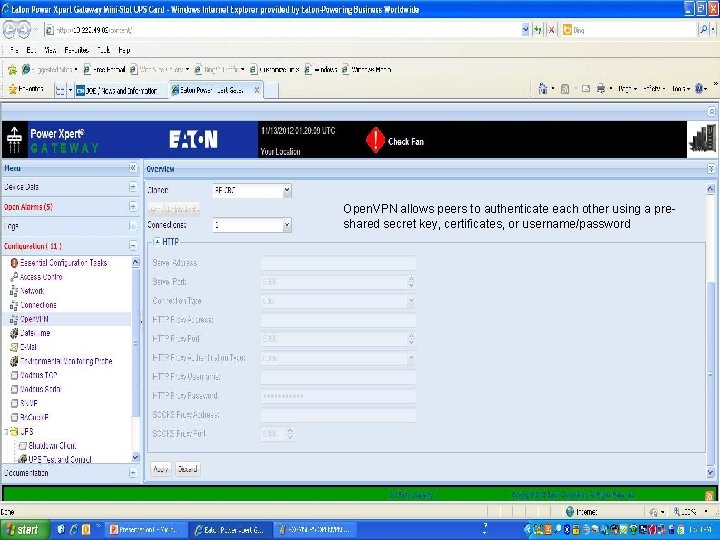Click the IE Print toolbar icon

pos(601,89)
